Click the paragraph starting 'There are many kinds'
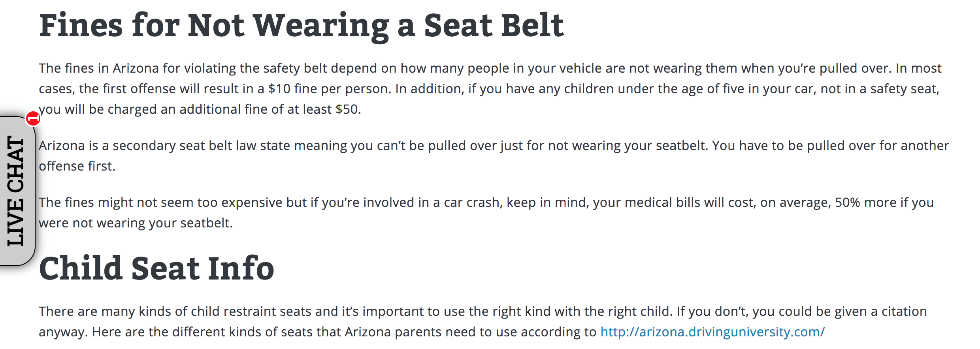The width and height of the screenshot is (980, 349). click(x=482, y=322)
